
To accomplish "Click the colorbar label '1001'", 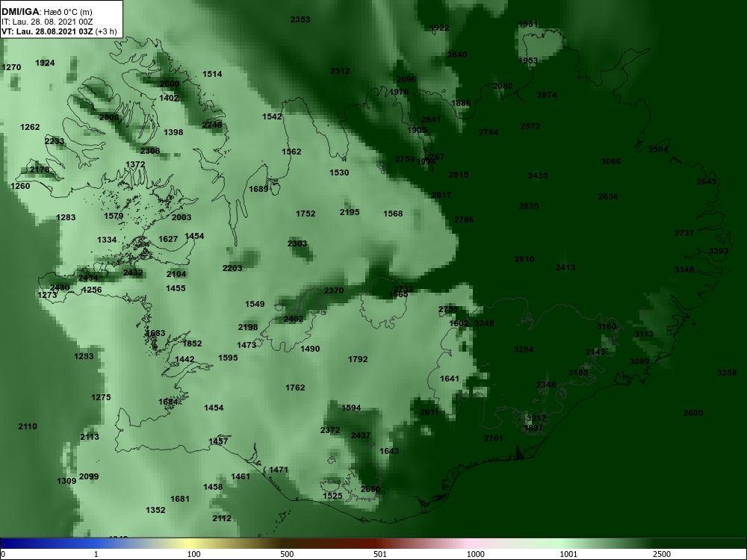I will pyautogui.click(x=568, y=554).
